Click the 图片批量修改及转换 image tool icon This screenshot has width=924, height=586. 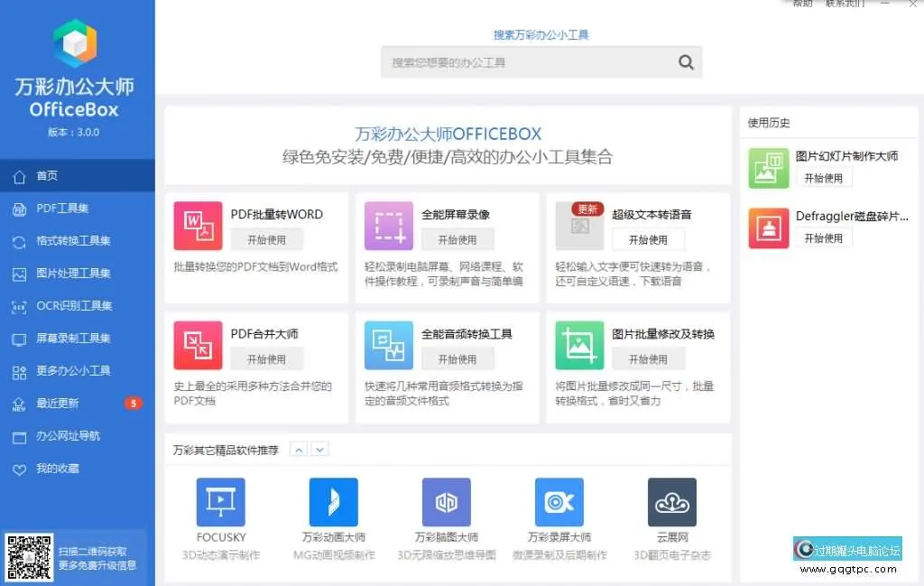click(579, 345)
